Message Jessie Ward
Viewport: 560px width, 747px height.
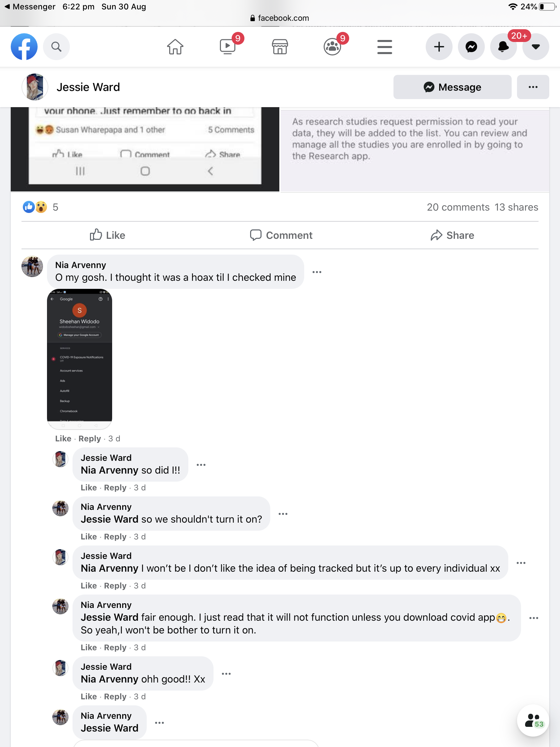point(452,87)
